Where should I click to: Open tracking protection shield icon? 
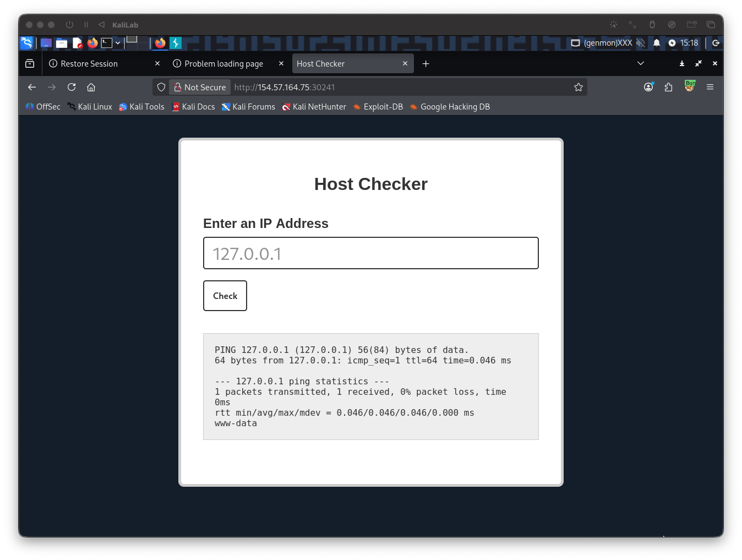coord(161,87)
